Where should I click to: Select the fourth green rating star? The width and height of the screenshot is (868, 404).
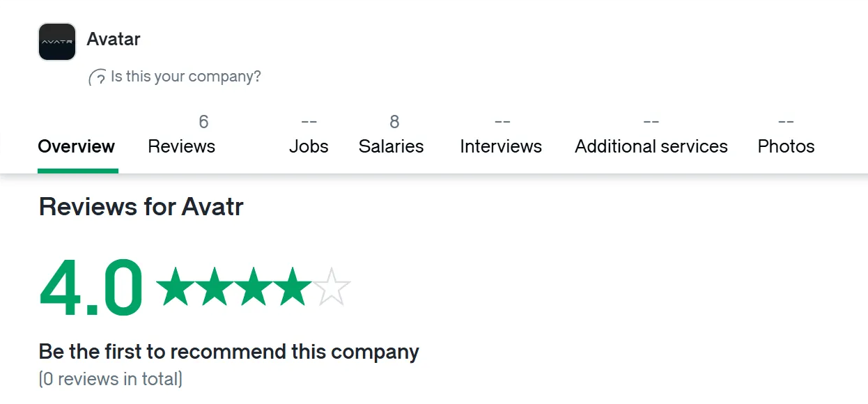(x=293, y=286)
